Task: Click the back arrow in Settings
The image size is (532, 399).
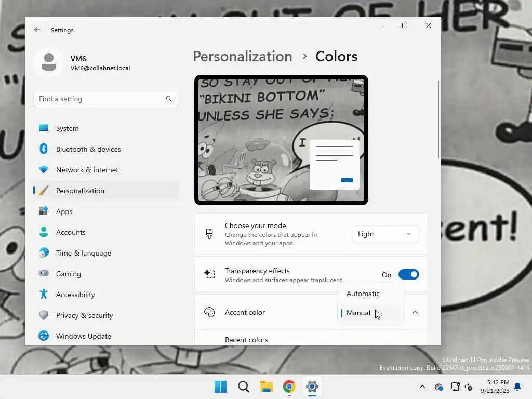Action: (x=37, y=30)
